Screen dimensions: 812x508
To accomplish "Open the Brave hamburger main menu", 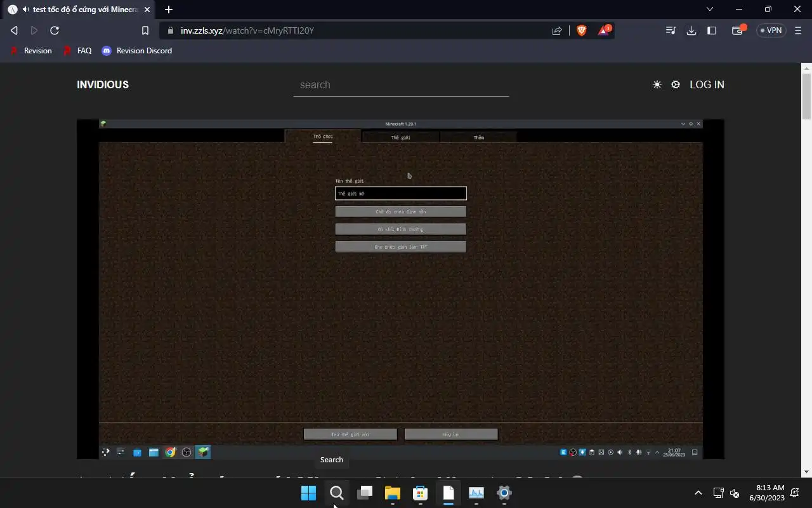I will [x=798, y=30].
